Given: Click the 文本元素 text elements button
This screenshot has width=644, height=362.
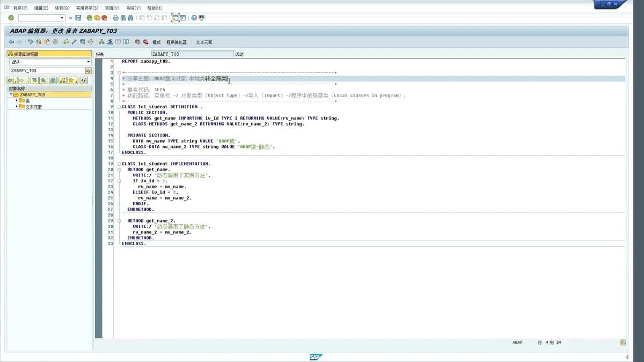Looking at the screenshot, I should pyautogui.click(x=204, y=42).
